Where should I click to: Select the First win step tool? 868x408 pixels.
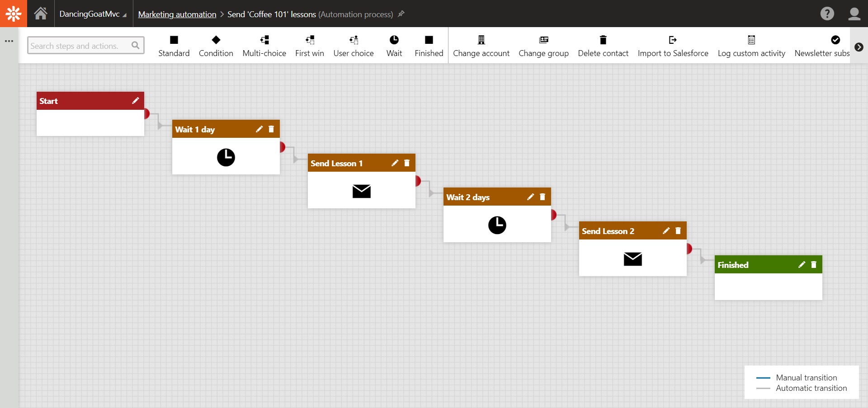click(x=310, y=45)
